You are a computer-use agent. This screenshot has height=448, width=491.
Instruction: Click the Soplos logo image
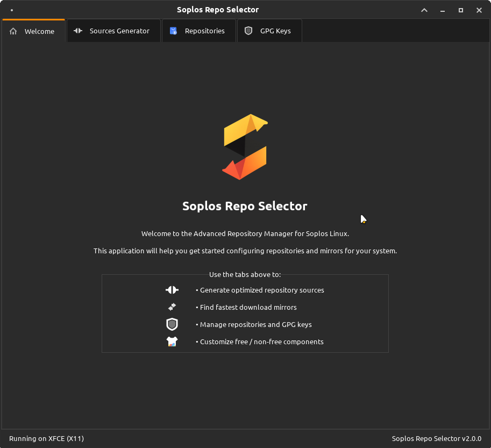(x=245, y=146)
